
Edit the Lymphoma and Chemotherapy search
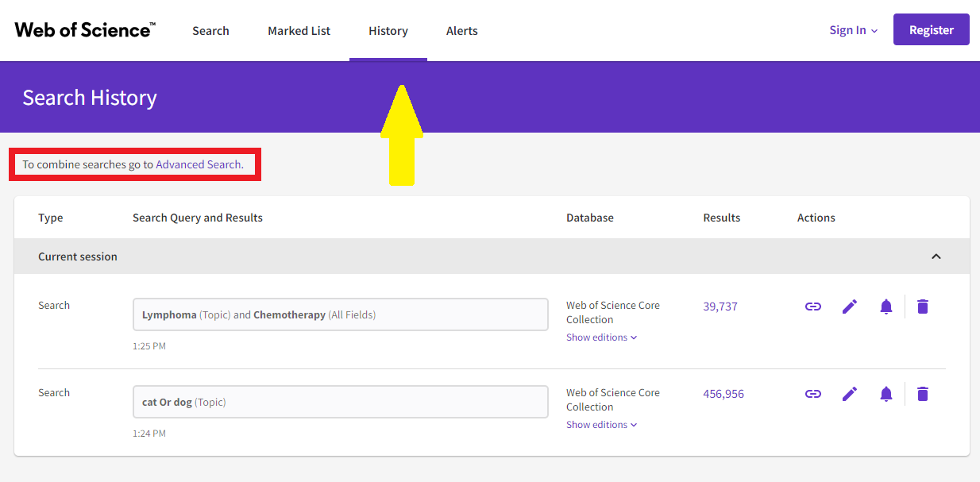tap(850, 307)
